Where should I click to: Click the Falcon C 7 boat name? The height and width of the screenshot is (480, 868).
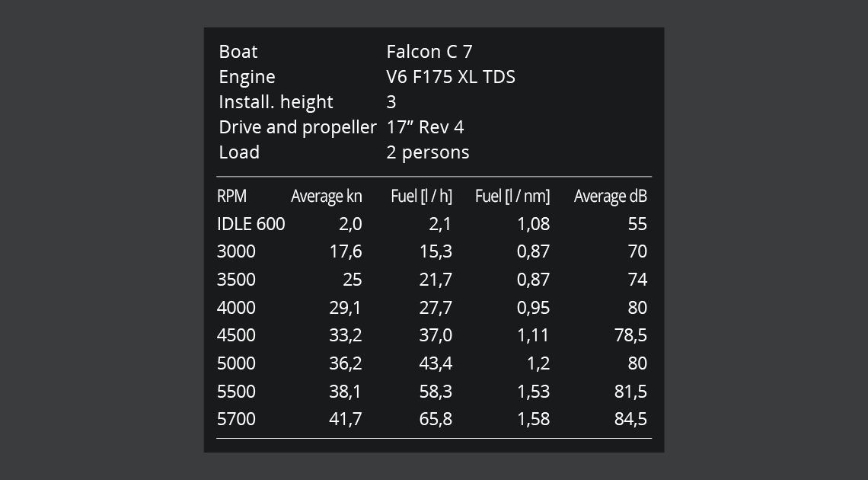click(x=429, y=52)
